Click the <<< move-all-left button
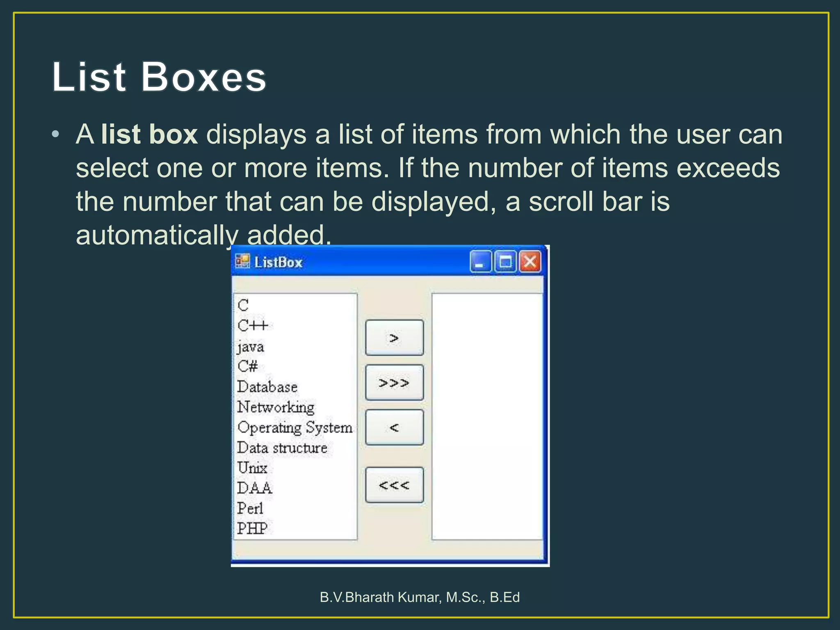This screenshot has height=630, width=840. click(394, 485)
